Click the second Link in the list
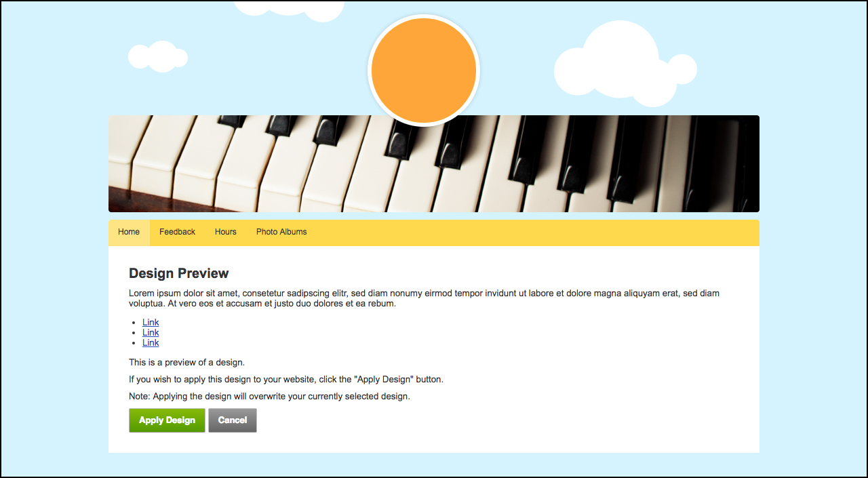 (151, 333)
